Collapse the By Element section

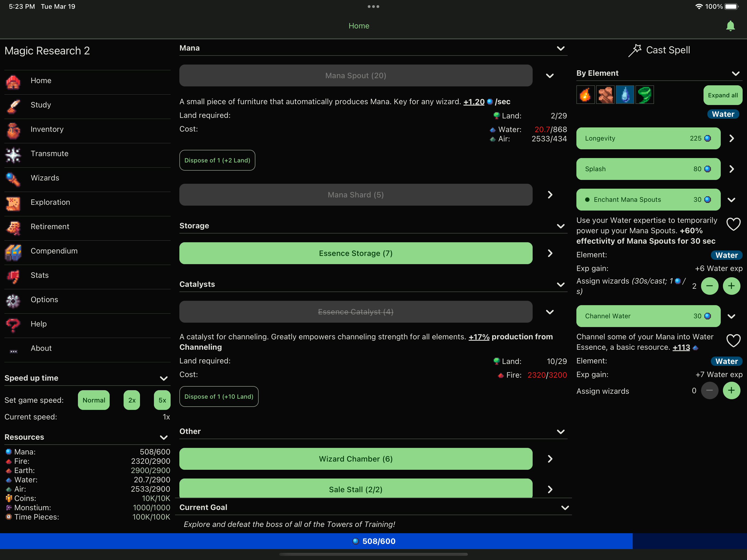[736, 74]
